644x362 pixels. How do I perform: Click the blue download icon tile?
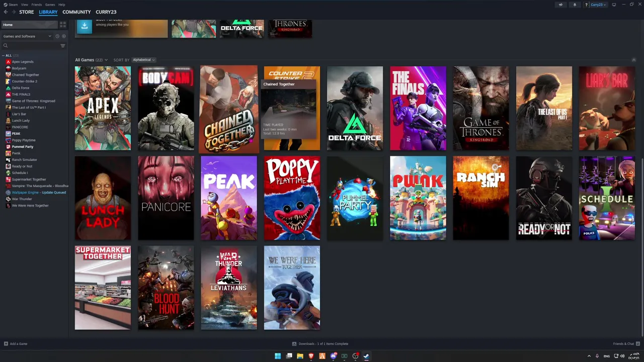[85, 26]
